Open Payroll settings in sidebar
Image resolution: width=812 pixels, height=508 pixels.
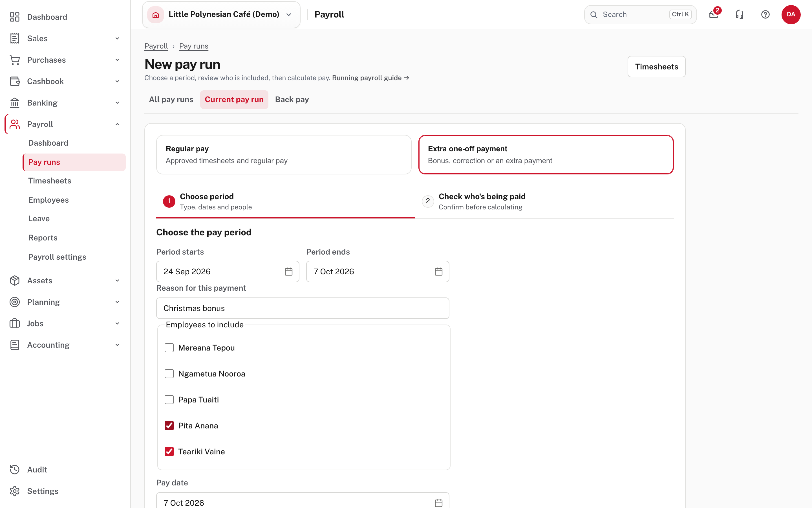tap(57, 257)
